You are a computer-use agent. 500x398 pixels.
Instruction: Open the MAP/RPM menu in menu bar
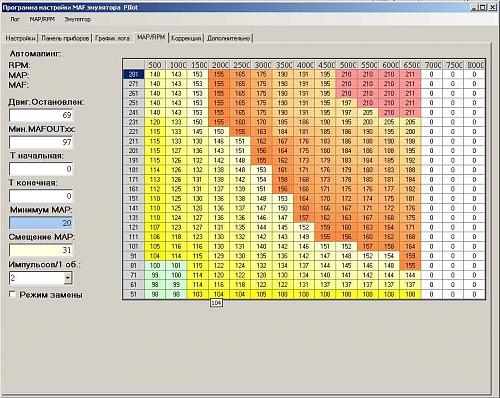pos(42,19)
